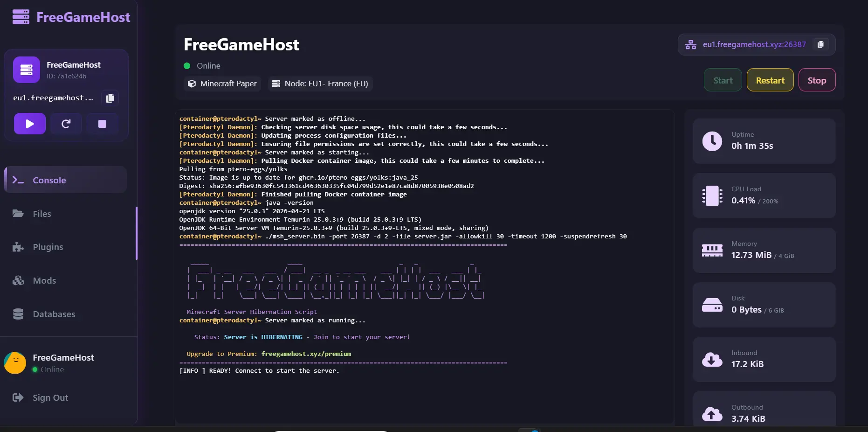The width and height of the screenshot is (868, 432).
Task: Click the green Online status dot in header
Action: click(x=187, y=66)
